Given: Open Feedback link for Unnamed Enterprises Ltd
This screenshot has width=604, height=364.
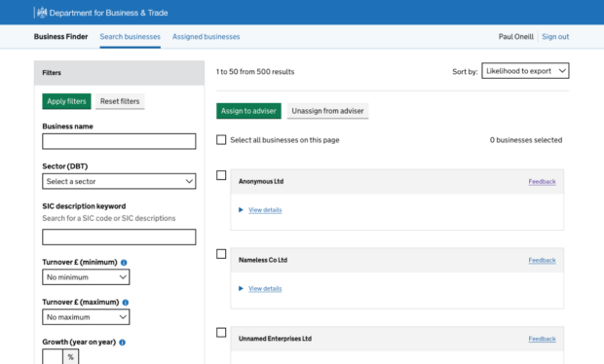Looking at the screenshot, I should 542,339.
